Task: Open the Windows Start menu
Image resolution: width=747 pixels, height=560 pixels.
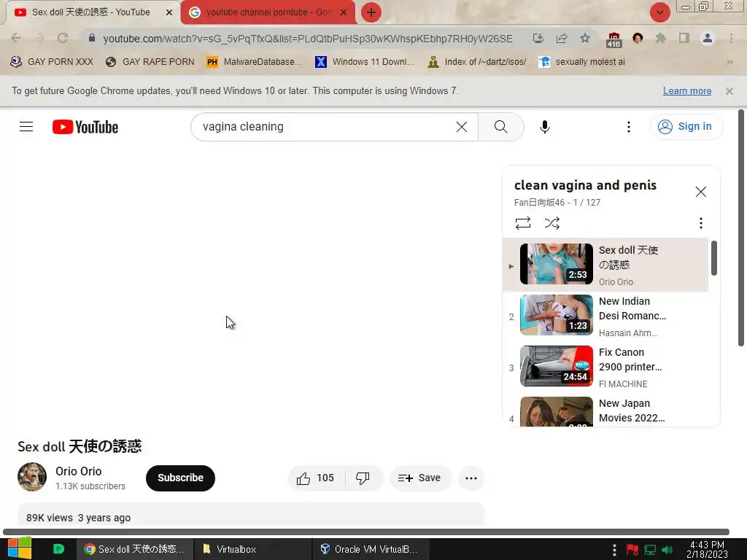Action: coord(19,548)
